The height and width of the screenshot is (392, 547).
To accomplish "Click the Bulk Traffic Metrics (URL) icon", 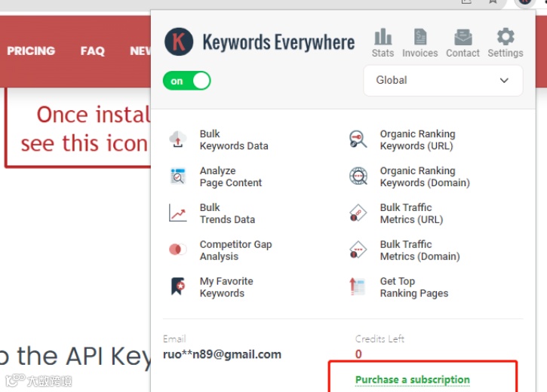I will point(358,213).
